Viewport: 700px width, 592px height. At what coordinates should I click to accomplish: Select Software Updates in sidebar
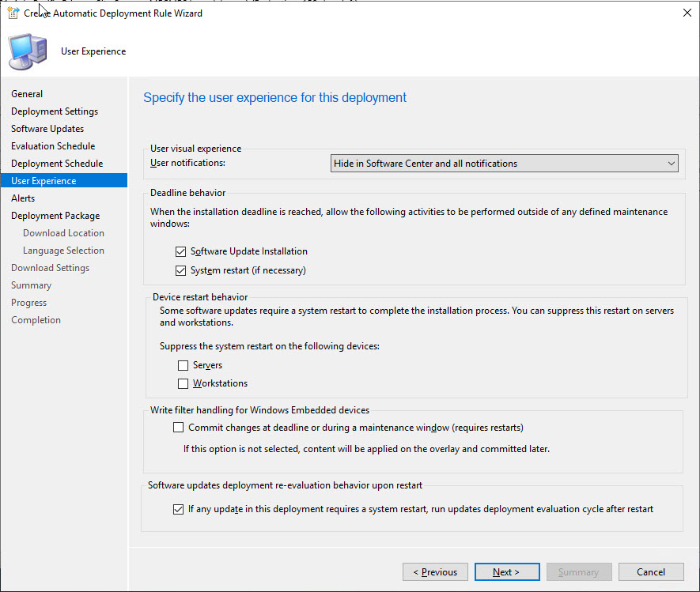(x=47, y=129)
